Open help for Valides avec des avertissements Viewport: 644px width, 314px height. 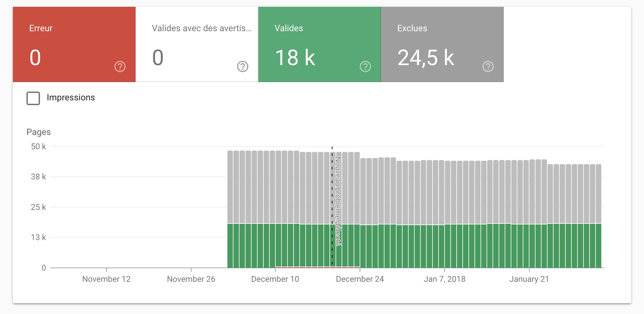coord(243,66)
